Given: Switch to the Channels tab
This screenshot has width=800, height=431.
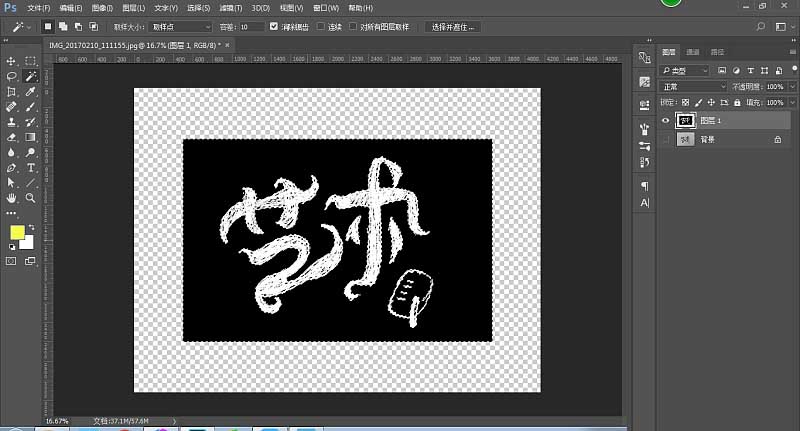Looking at the screenshot, I should pyautogui.click(x=693, y=52).
